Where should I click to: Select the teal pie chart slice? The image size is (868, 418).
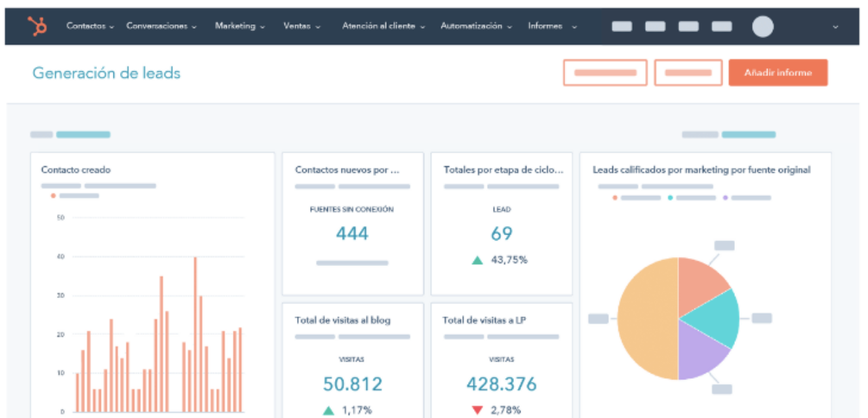[x=715, y=318]
